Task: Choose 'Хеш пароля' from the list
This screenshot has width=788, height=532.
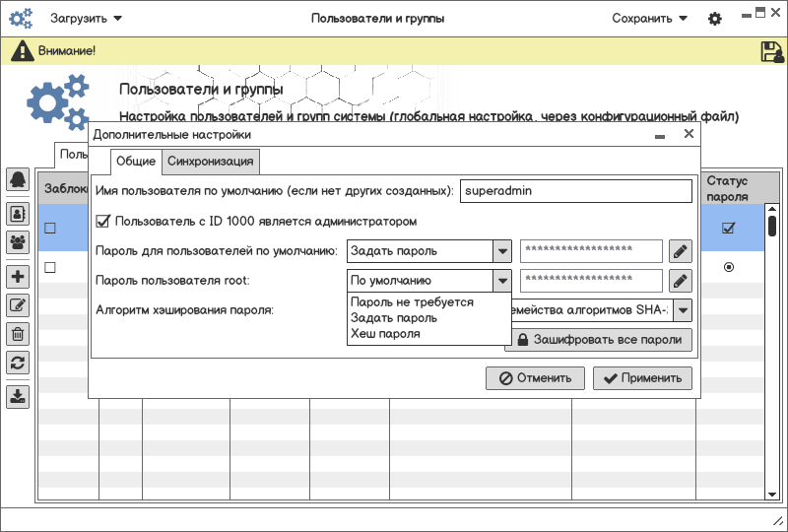Action: pos(385,334)
